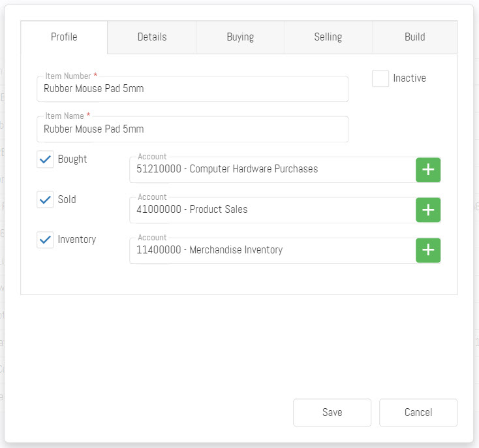The width and height of the screenshot is (479, 448).
Task: Switch to the Details tab
Action: (x=151, y=37)
